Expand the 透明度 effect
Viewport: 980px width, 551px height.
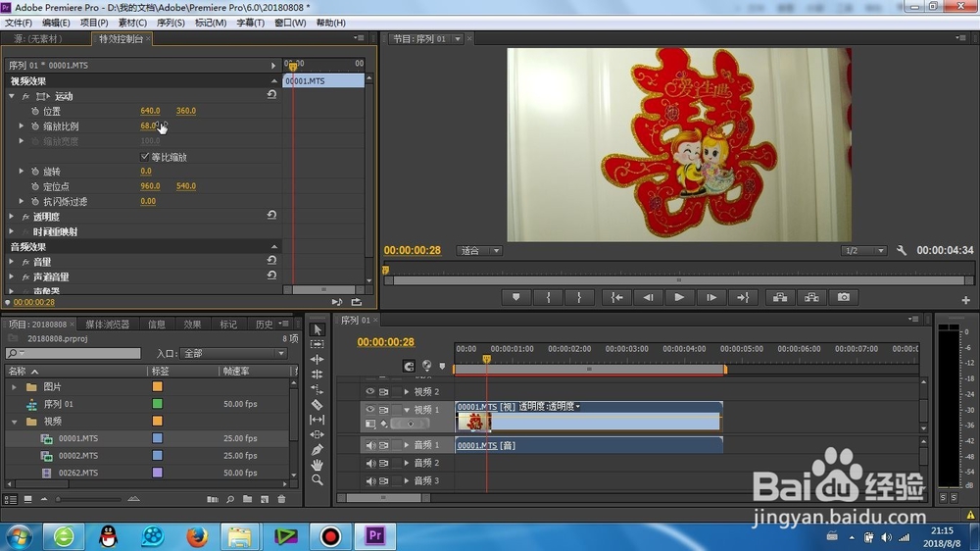click(11, 217)
